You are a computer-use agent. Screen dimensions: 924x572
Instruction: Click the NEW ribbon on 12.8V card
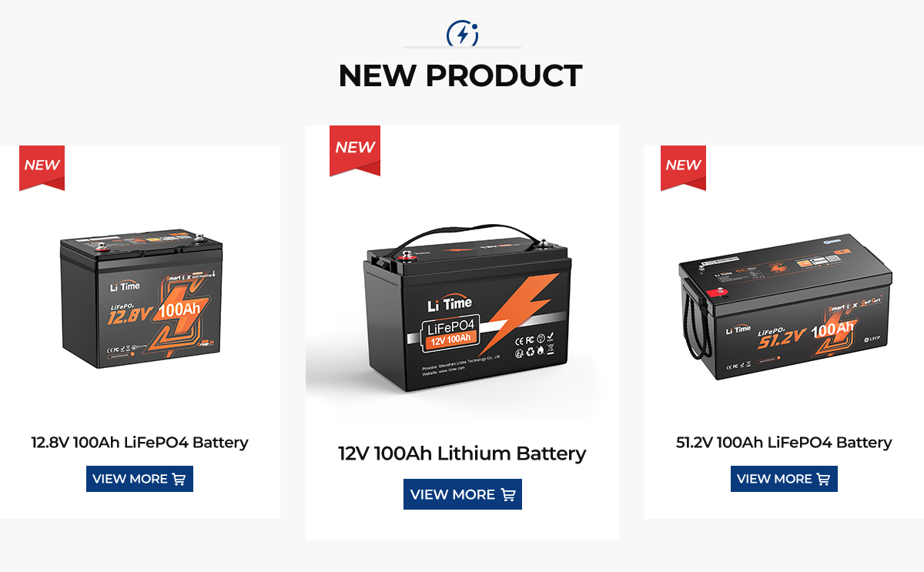point(42,168)
